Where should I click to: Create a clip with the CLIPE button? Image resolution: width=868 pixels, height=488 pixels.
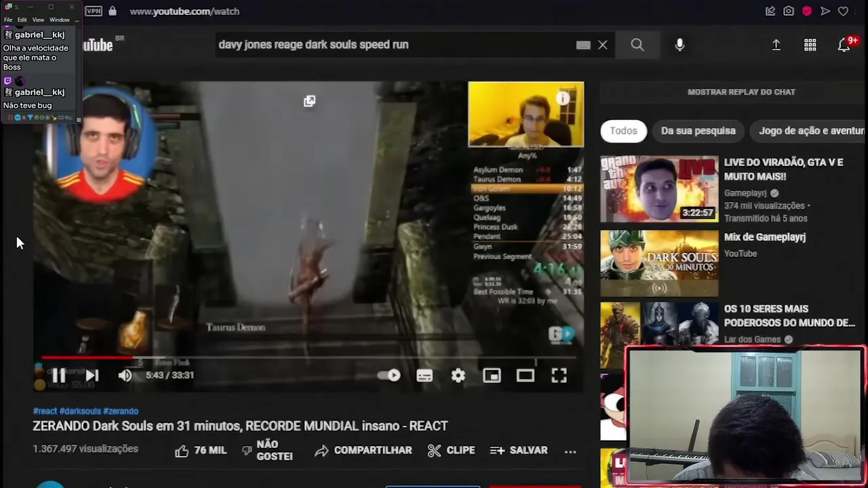pyautogui.click(x=451, y=451)
